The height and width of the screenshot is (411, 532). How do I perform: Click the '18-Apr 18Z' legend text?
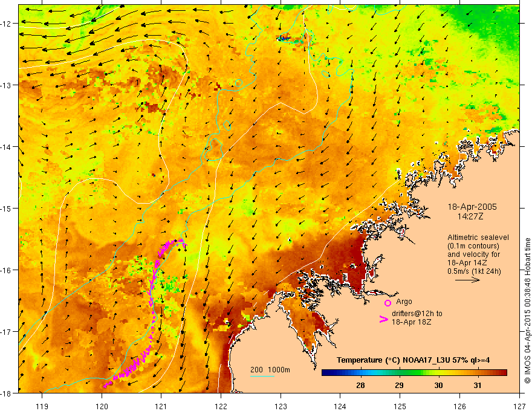click(411, 322)
